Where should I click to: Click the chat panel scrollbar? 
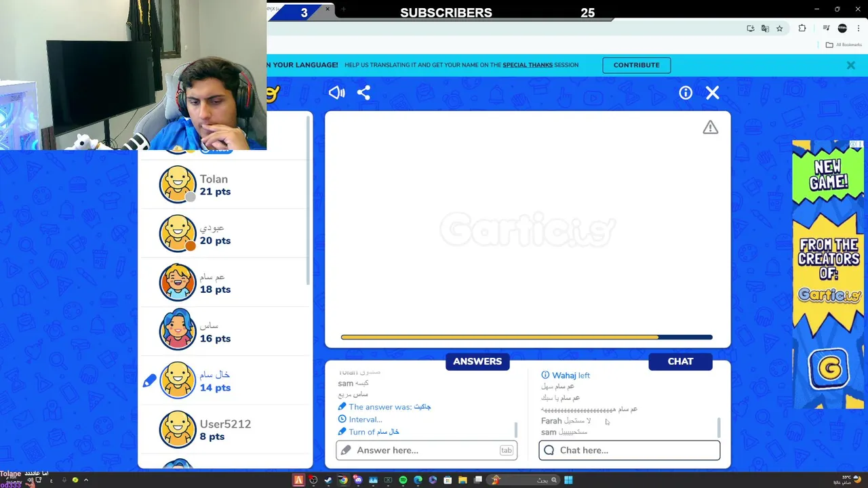(719, 428)
